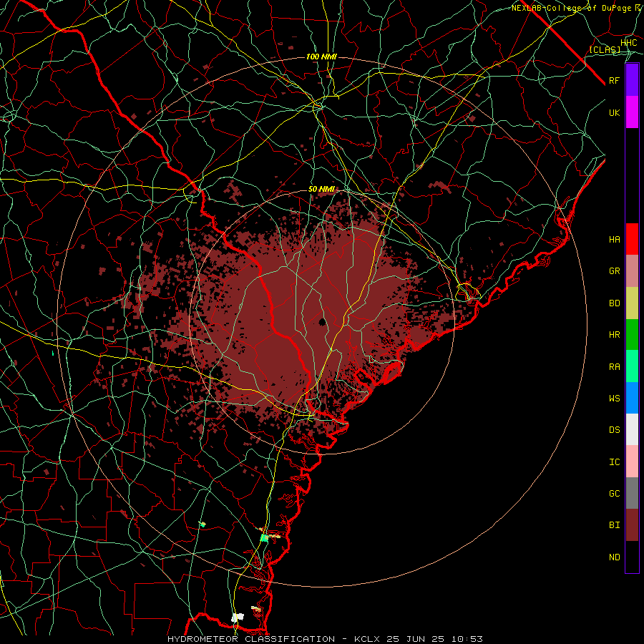Click the 'RF' legend label
This screenshot has height=644, width=644.
pyautogui.click(x=614, y=80)
